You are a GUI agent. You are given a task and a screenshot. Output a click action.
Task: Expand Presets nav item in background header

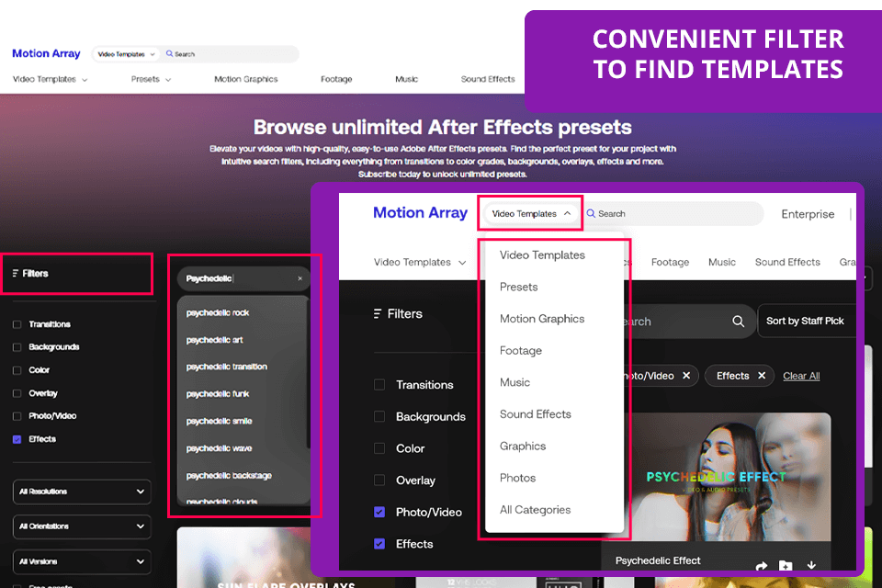click(151, 79)
